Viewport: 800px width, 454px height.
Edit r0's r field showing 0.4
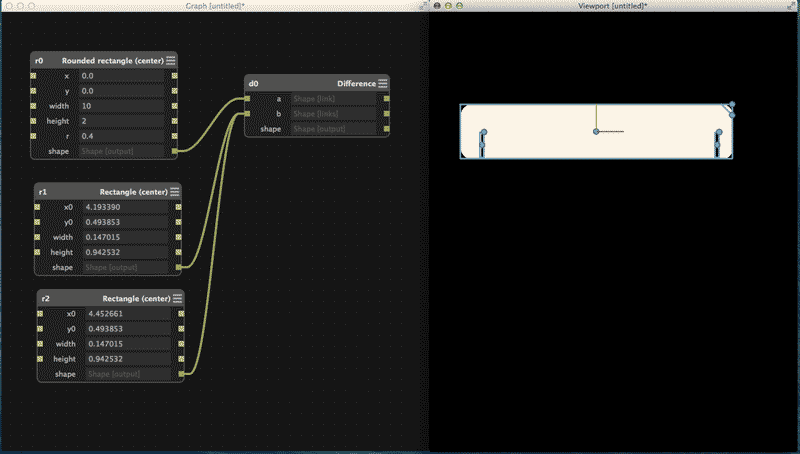click(121, 136)
